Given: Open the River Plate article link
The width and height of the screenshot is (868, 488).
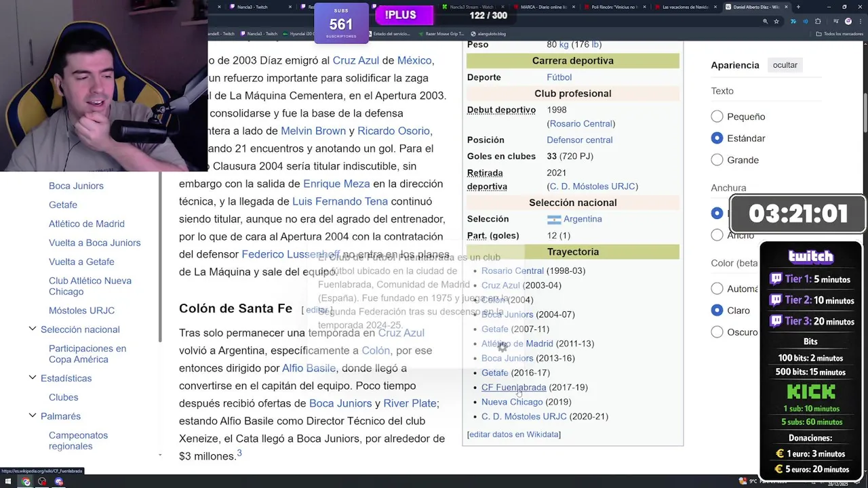Looking at the screenshot, I should pyautogui.click(x=410, y=403).
